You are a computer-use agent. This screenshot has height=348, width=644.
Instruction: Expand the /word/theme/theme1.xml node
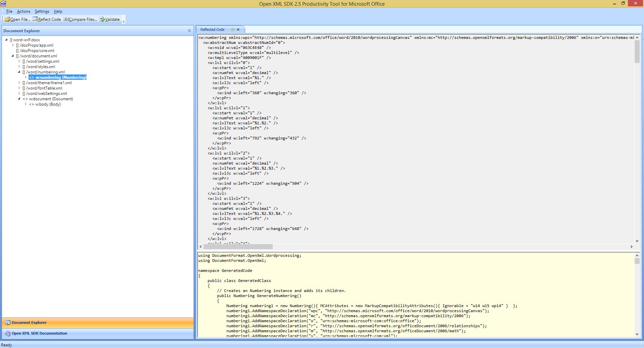pos(19,82)
